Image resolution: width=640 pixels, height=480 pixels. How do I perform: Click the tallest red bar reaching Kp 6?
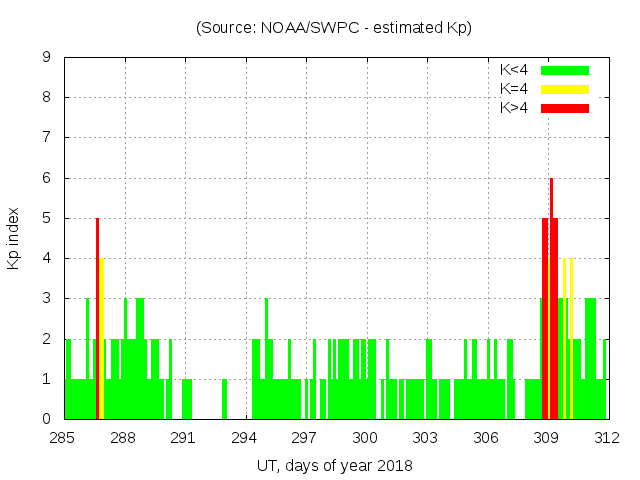click(x=551, y=300)
